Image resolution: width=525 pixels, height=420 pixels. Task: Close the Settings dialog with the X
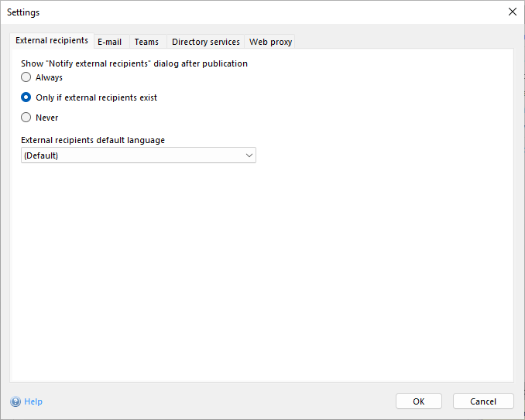click(x=512, y=12)
